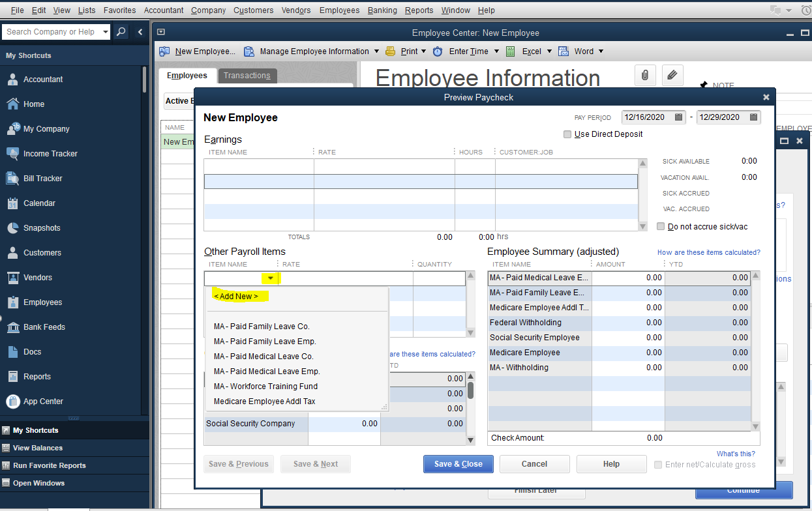Switch to the Employees tab
The height and width of the screenshot is (511, 812).
point(187,76)
